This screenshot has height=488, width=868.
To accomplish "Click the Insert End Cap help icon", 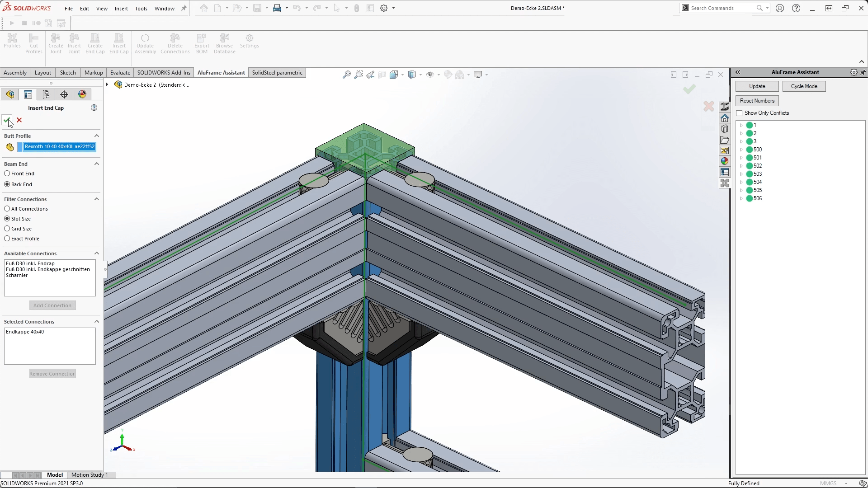I will (x=94, y=108).
